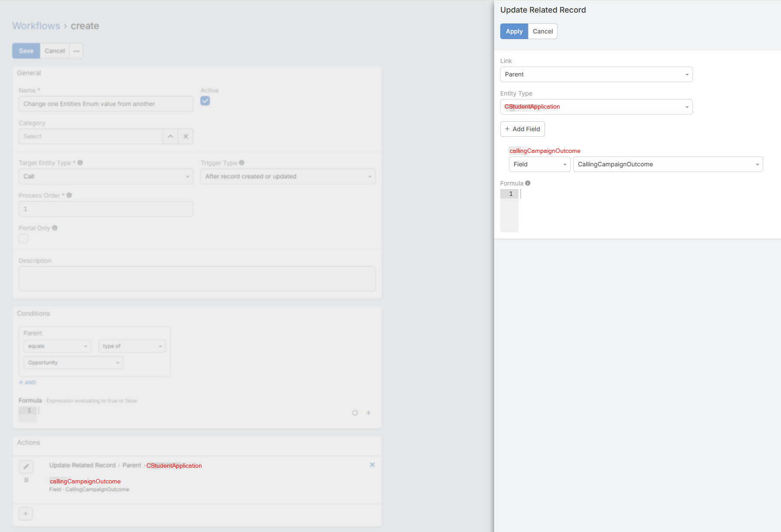This screenshot has height=532, width=781.
Task: Clear the Category with the X icon
Action: click(186, 136)
